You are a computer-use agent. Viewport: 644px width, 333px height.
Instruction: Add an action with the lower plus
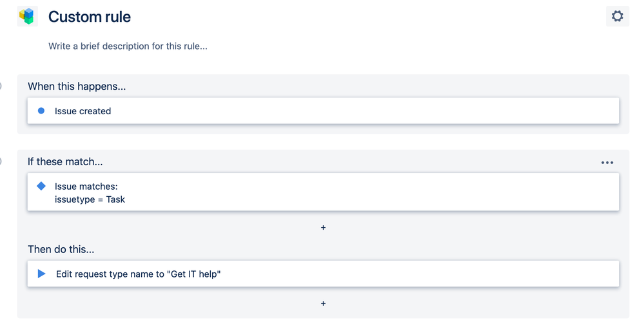(323, 303)
